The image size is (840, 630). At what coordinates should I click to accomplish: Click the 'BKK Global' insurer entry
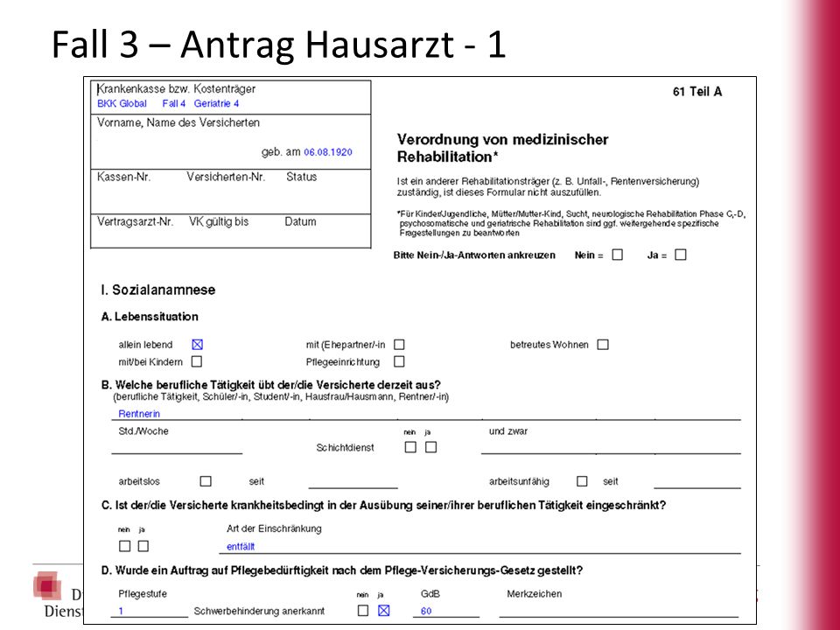[122, 104]
